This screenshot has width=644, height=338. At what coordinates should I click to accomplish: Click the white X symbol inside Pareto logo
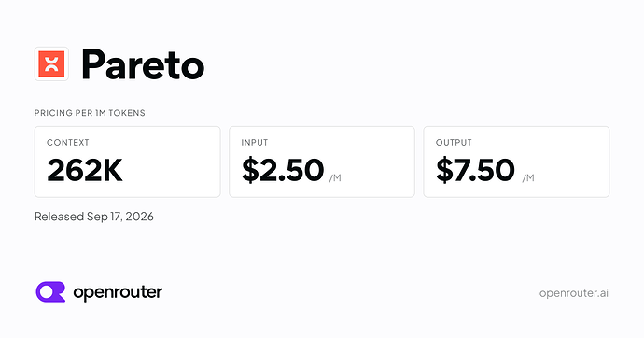(51, 64)
